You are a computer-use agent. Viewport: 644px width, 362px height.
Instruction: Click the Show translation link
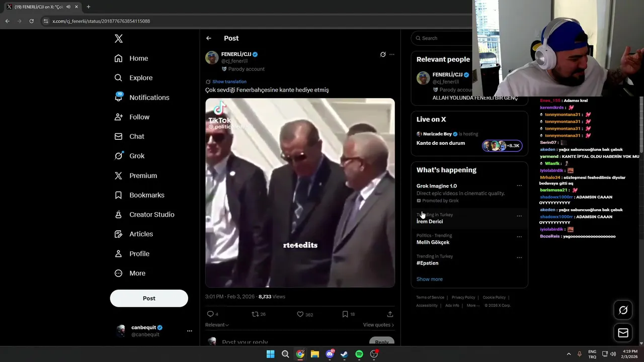click(x=229, y=81)
